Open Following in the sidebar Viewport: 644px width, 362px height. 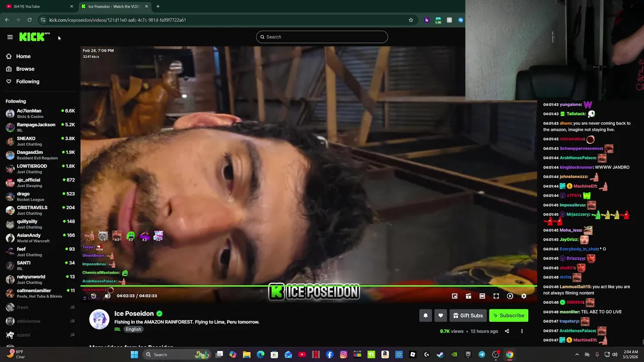pyautogui.click(x=28, y=81)
